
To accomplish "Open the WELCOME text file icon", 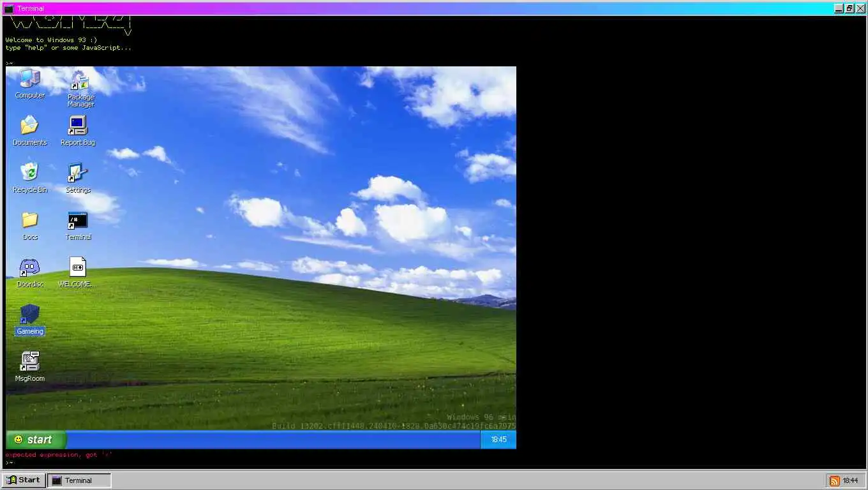I will (x=78, y=272).
